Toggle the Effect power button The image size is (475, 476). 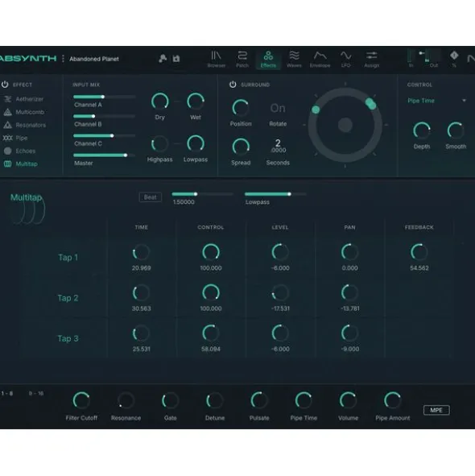(x=5, y=85)
